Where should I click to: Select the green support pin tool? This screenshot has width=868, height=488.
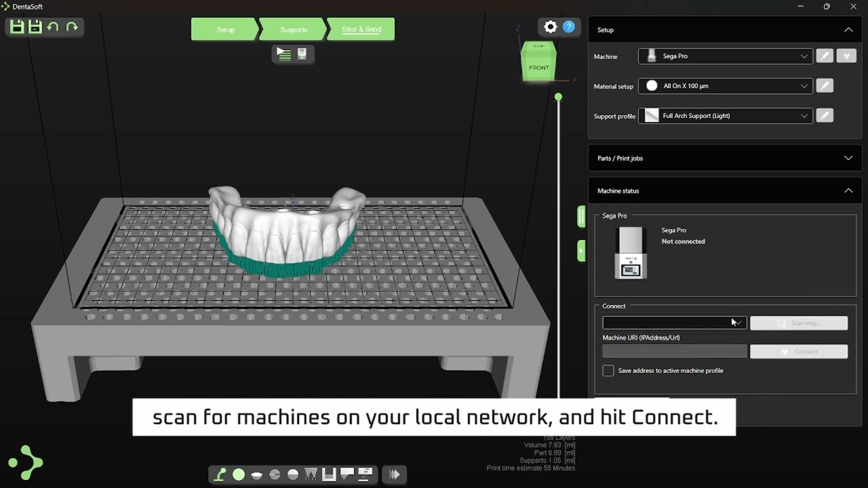(220, 474)
